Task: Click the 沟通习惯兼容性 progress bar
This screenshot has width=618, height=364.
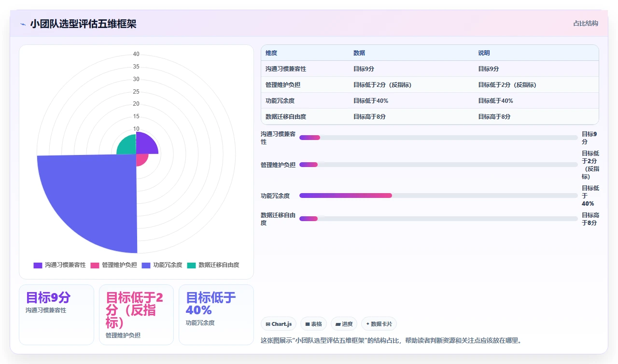Action: [438, 138]
